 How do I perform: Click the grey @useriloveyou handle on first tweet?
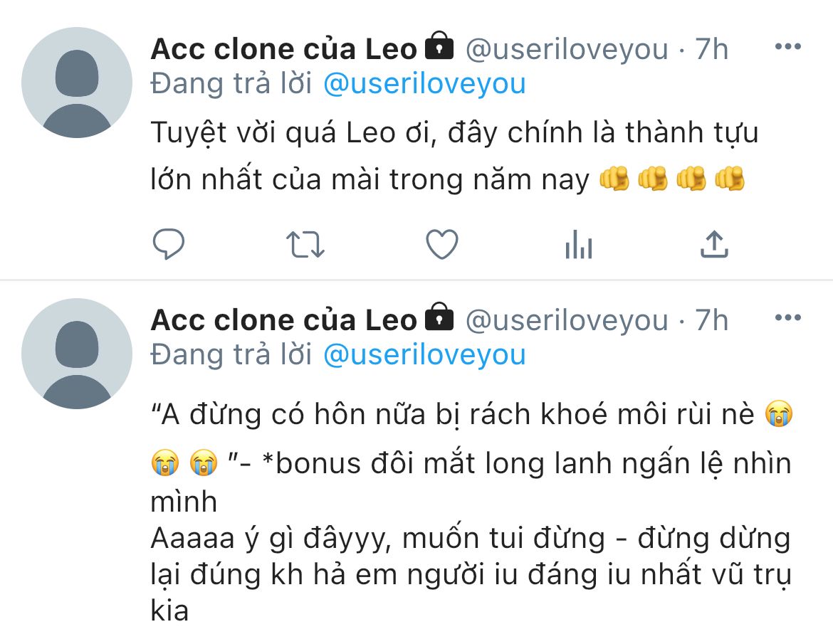[x=567, y=49]
